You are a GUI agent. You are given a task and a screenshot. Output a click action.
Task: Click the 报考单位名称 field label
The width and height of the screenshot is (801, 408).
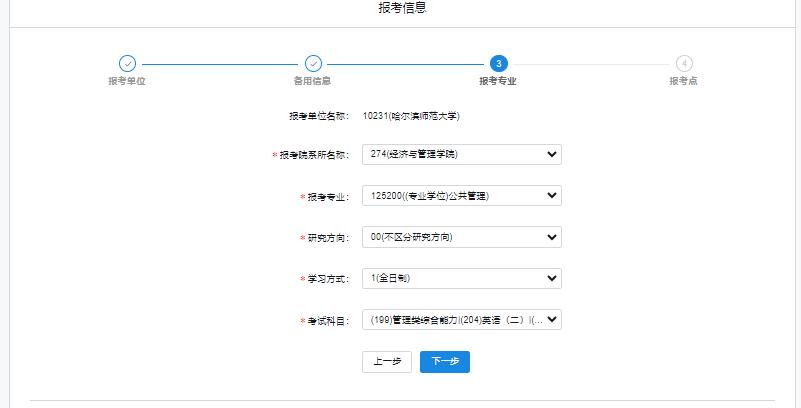click(318, 116)
